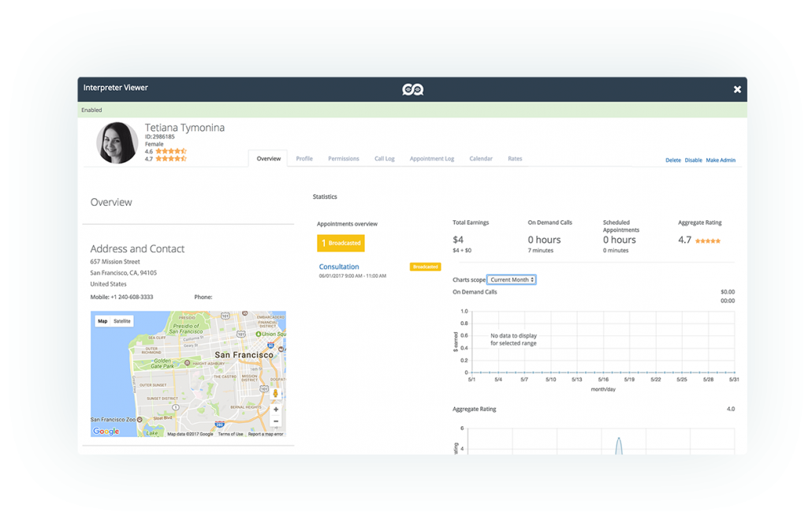This screenshot has height=520, width=812.
Task: Select the Pegman street view icon
Action: tap(276, 393)
